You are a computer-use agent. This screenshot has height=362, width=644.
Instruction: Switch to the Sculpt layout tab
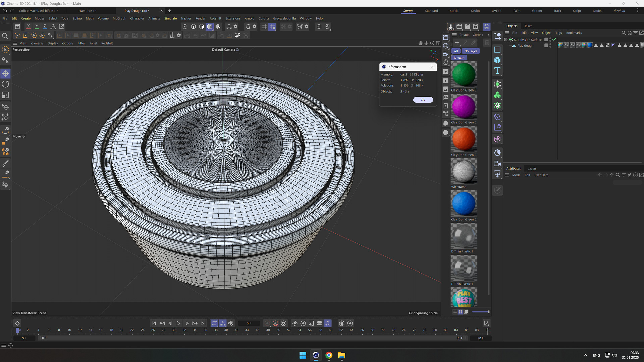click(475, 11)
